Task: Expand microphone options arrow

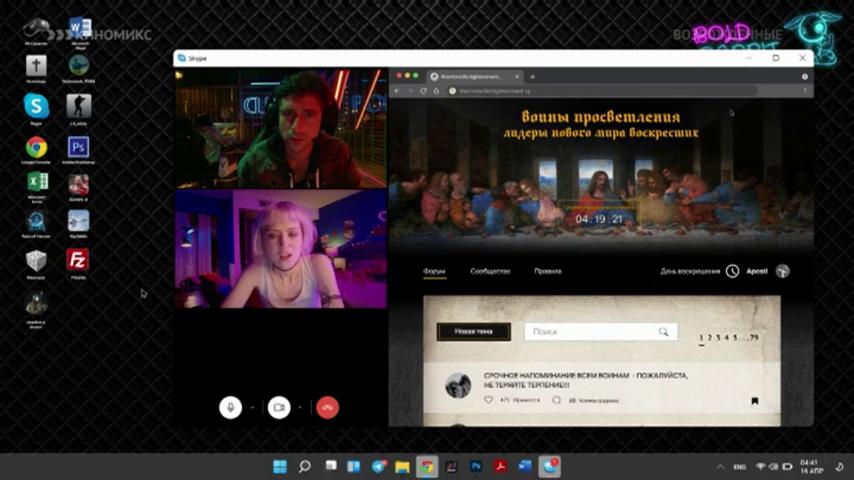Action: (x=252, y=408)
